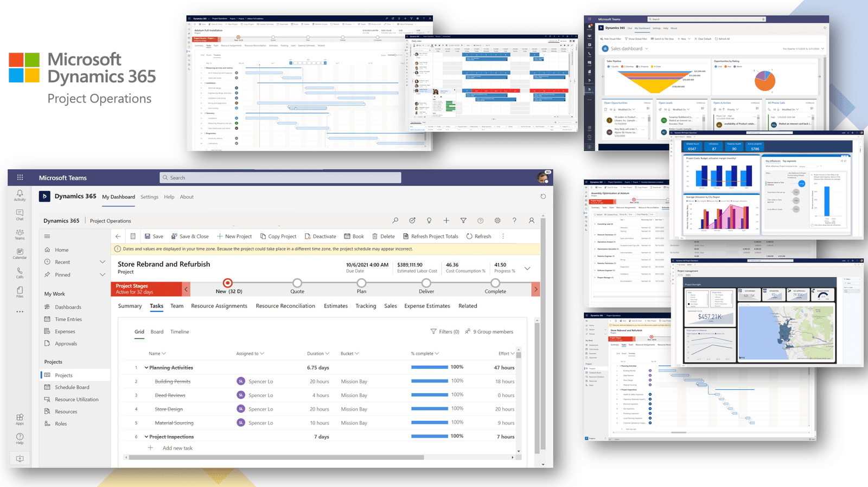Viewport: 868px width, 487px height.
Task: Select the Summary tab
Action: (130, 306)
